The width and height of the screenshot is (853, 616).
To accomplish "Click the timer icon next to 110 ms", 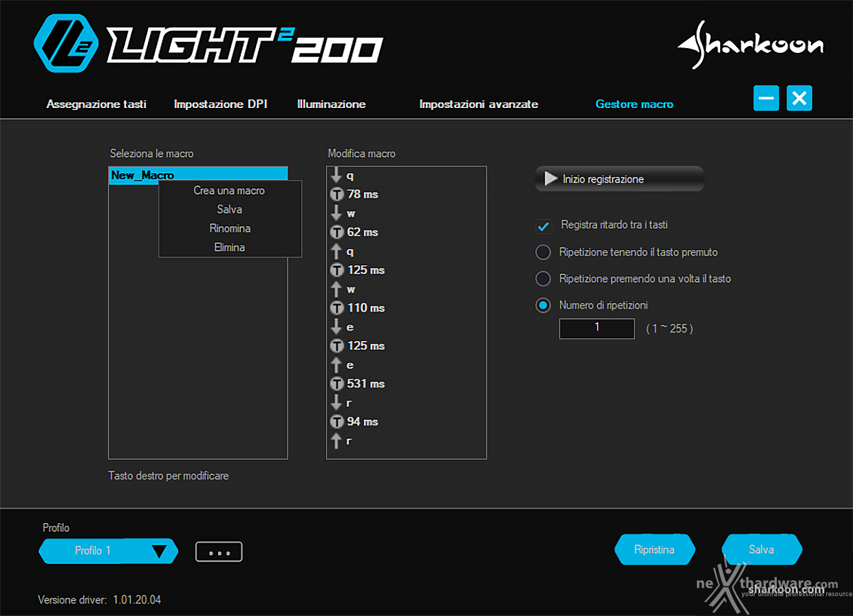I will [x=336, y=308].
